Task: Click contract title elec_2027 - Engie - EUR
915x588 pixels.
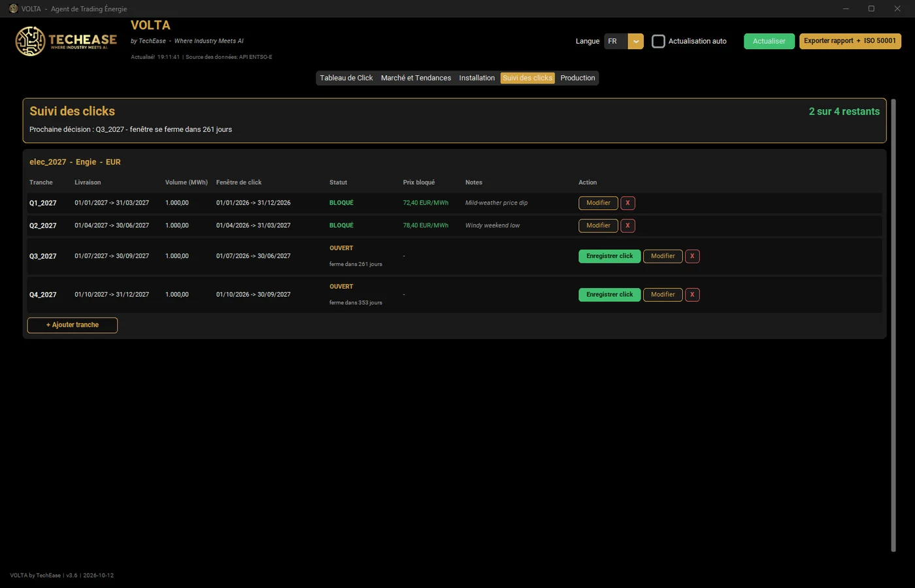Action: pos(75,162)
